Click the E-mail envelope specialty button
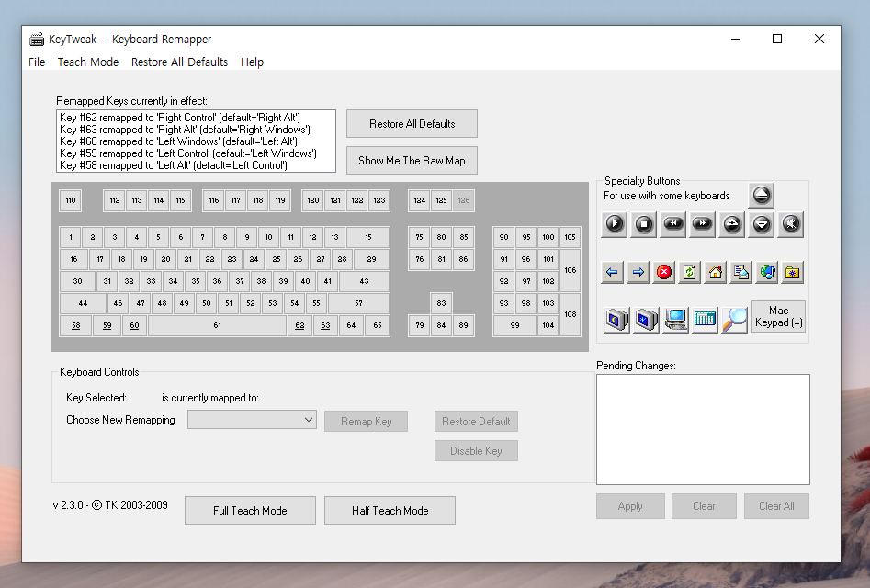 click(x=741, y=272)
